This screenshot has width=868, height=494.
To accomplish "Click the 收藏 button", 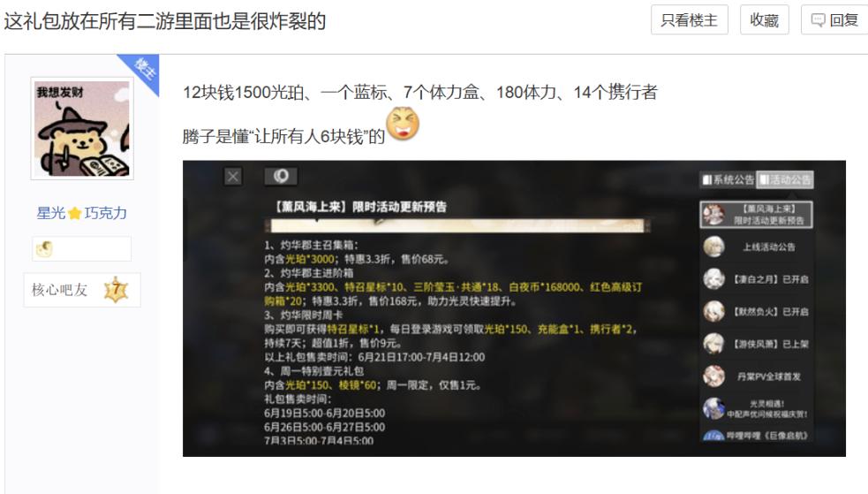I will click(x=764, y=20).
